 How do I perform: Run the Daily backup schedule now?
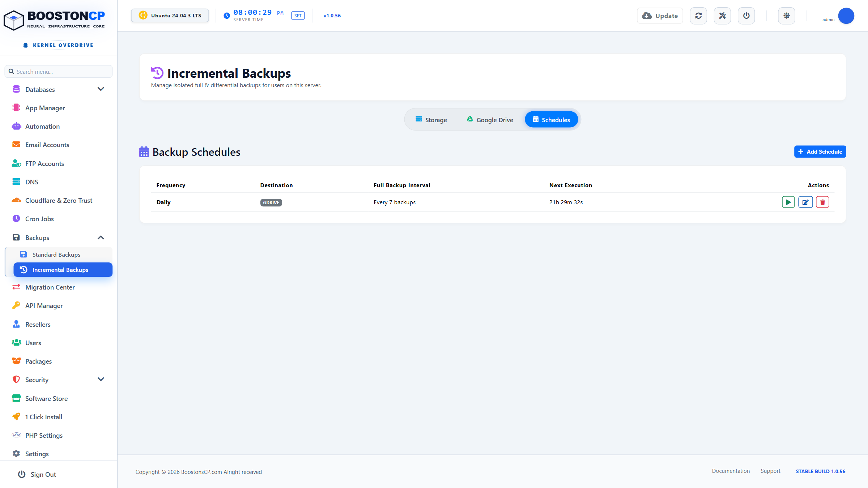click(x=788, y=202)
